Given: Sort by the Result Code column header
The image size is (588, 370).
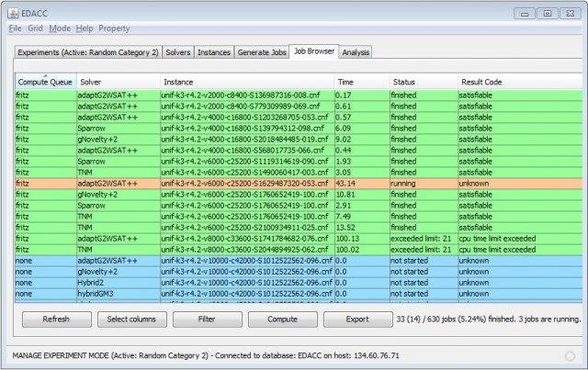Looking at the screenshot, I should coord(520,82).
